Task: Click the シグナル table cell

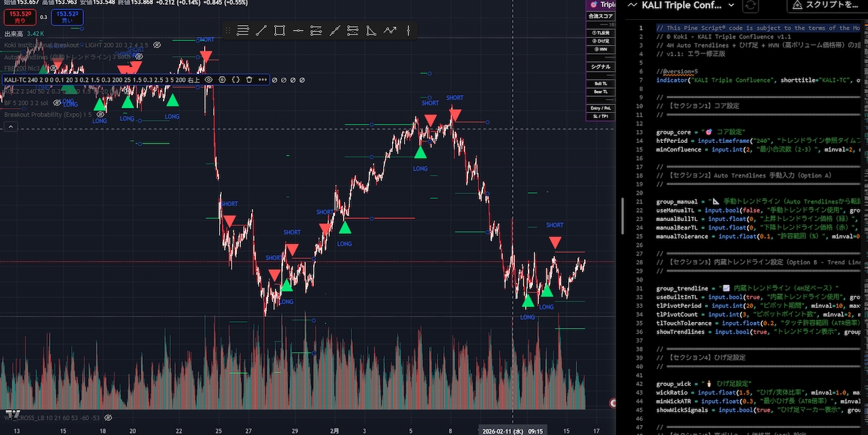Action: click(x=600, y=67)
